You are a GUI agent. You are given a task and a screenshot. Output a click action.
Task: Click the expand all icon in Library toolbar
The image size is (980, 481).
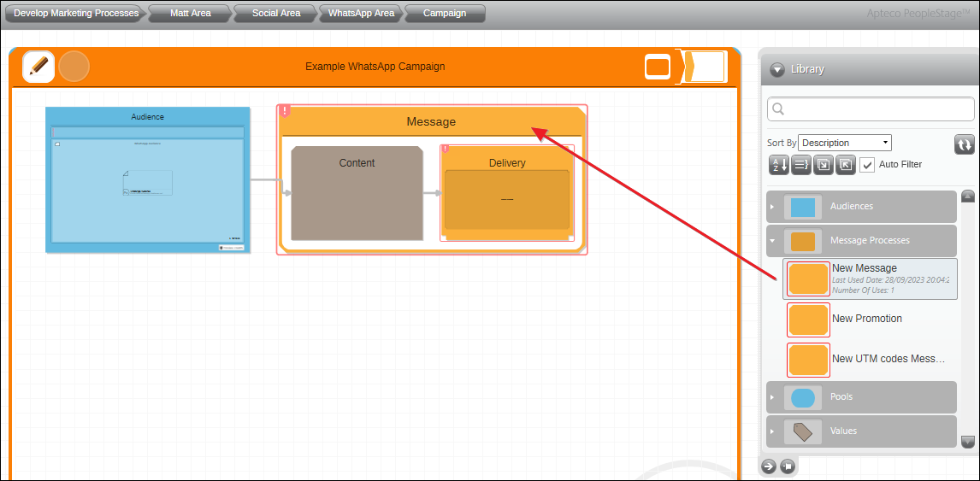(x=824, y=165)
